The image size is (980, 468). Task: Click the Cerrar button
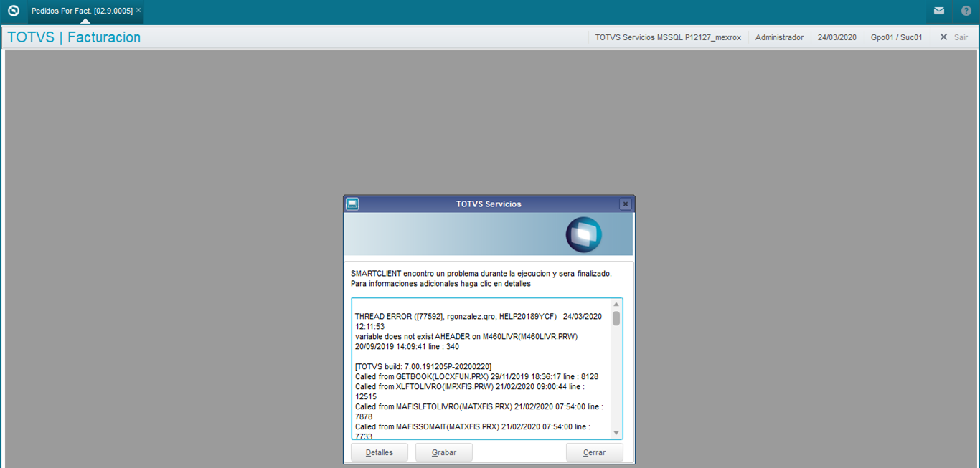point(594,452)
